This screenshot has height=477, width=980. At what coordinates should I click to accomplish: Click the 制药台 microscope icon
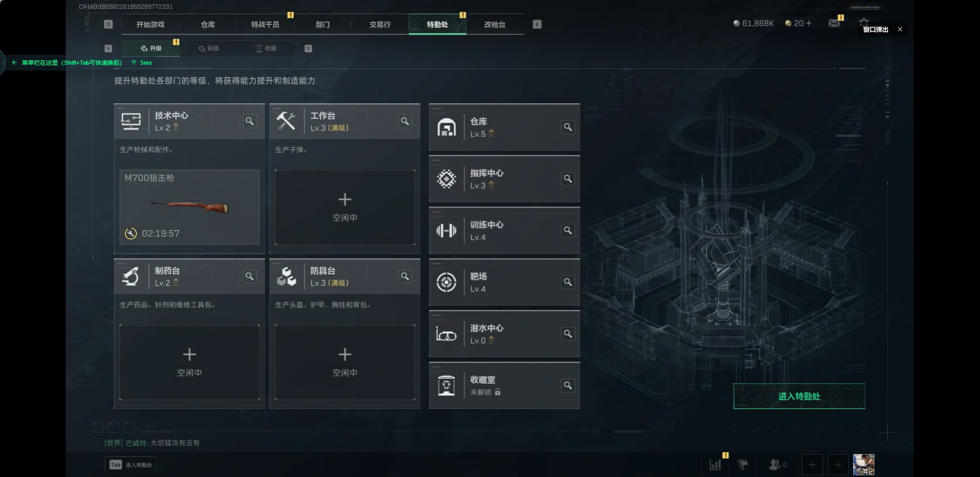131,276
